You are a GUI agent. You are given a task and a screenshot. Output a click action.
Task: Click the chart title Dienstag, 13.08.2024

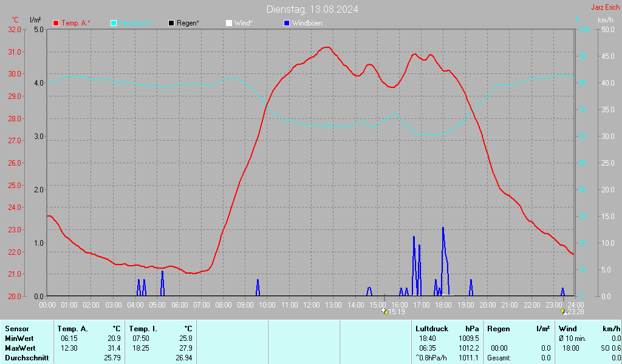(x=312, y=9)
